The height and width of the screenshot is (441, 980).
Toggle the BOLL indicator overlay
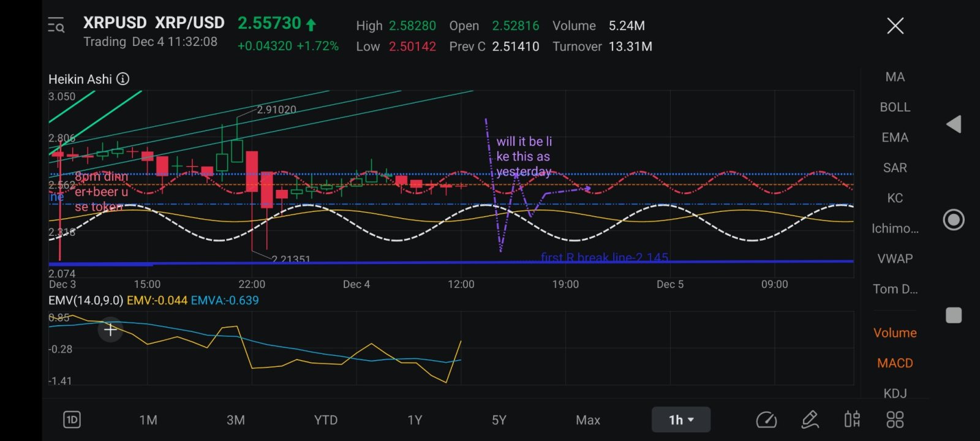(895, 107)
